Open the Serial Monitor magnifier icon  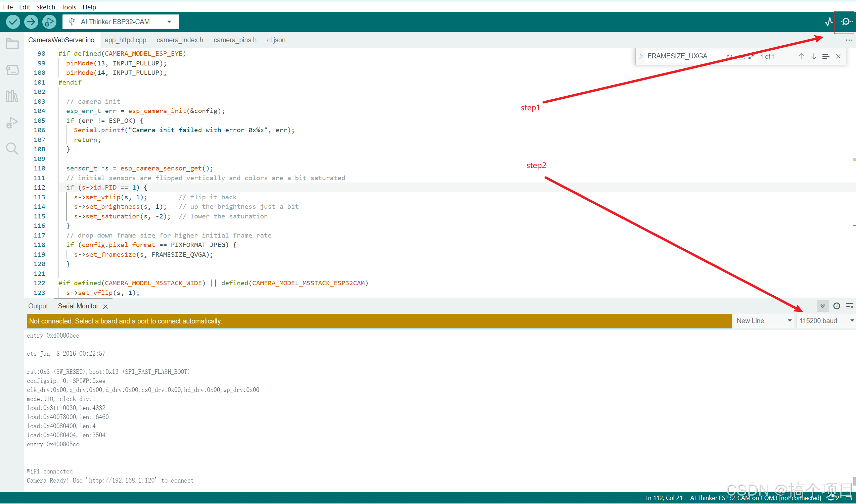846,22
